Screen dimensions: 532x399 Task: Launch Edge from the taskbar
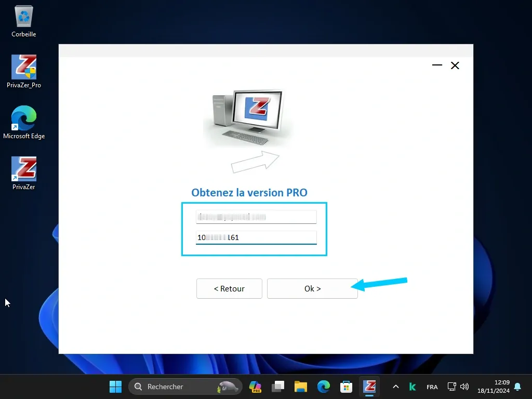(x=323, y=387)
